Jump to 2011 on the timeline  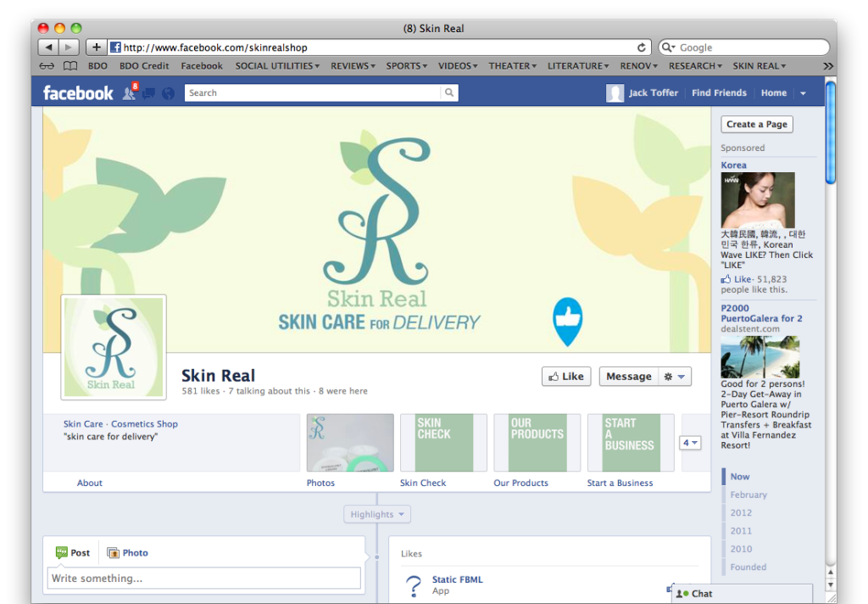pos(741,531)
